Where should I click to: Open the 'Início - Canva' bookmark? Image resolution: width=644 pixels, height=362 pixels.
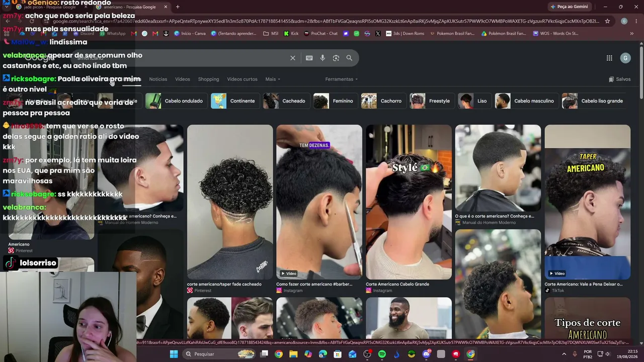pos(190,34)
